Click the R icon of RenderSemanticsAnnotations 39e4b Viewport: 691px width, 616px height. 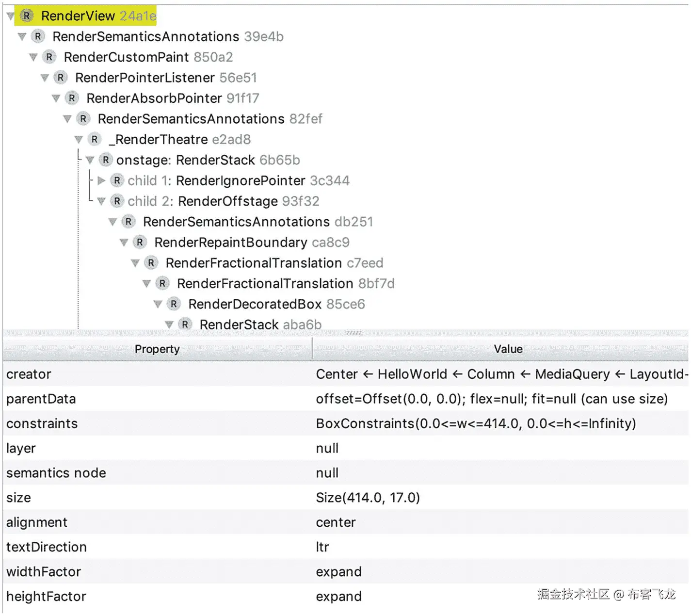click(x=38, y=36)
